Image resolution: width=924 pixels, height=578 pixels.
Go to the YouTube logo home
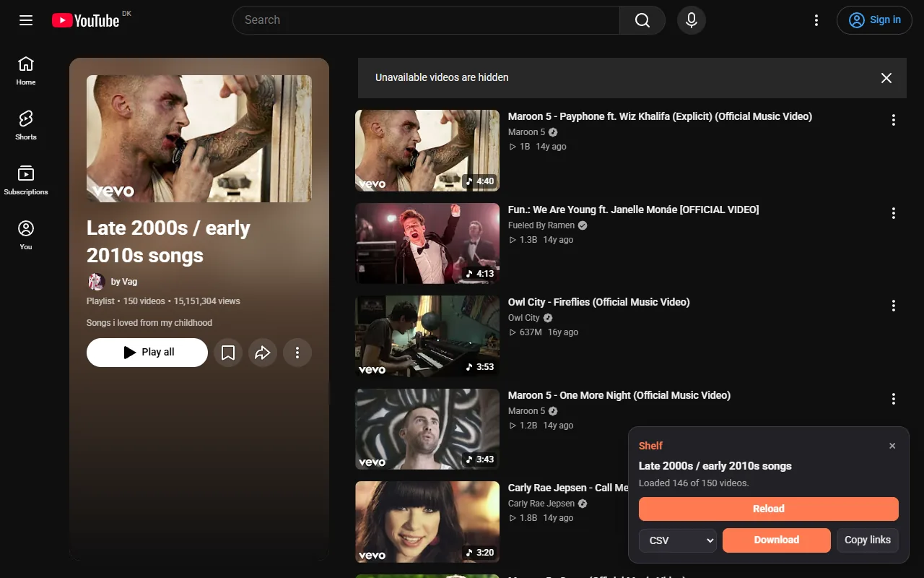tap(86, 20)
